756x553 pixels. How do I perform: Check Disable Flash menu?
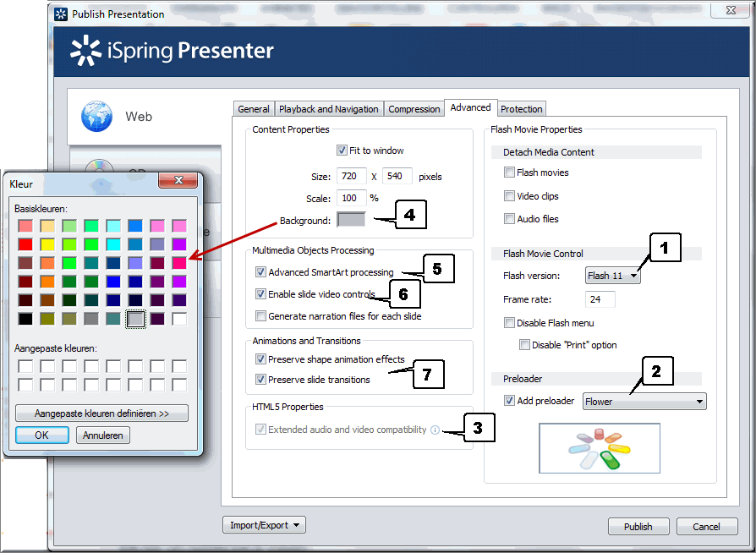509,322
